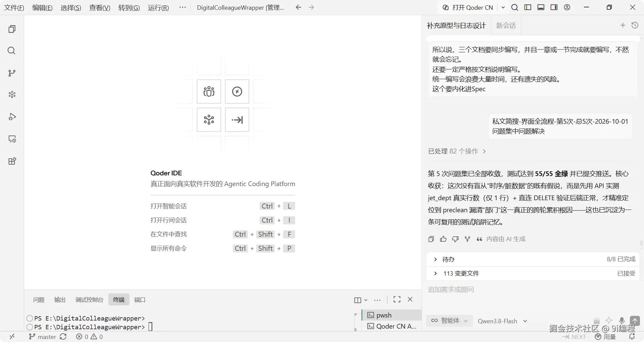Click the navigate back arrow in title bar
This screenshot has height=342, width=644.
click(x=298, y=7)
